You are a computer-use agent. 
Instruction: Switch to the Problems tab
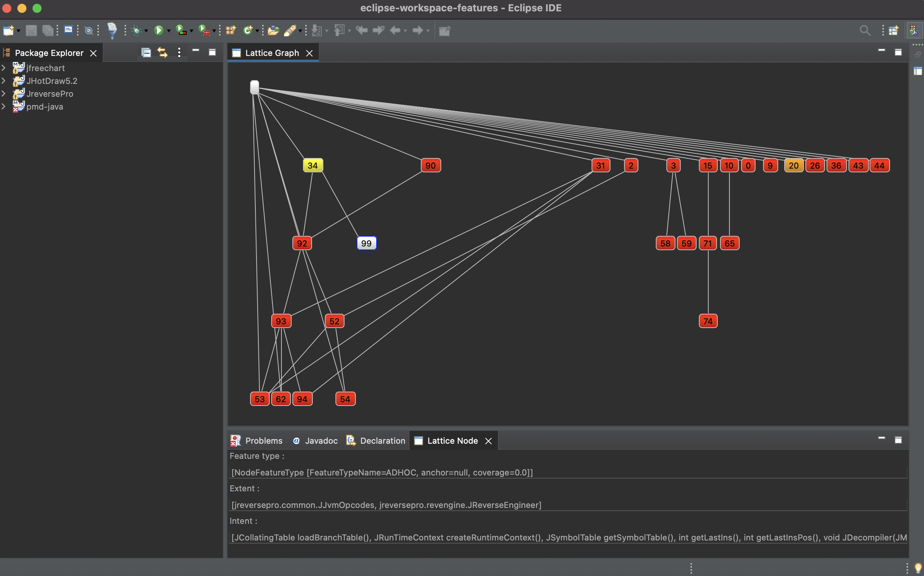coord(256,440)
